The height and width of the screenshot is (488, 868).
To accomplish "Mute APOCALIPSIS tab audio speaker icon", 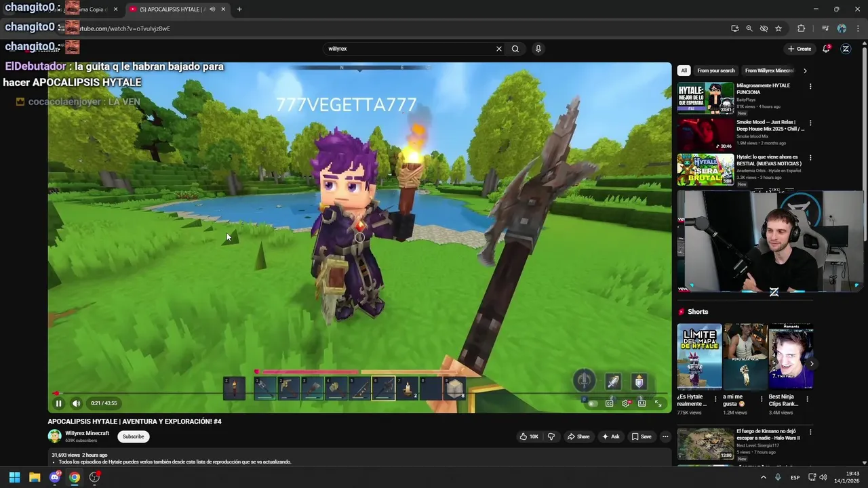I will tap(212, 9).
